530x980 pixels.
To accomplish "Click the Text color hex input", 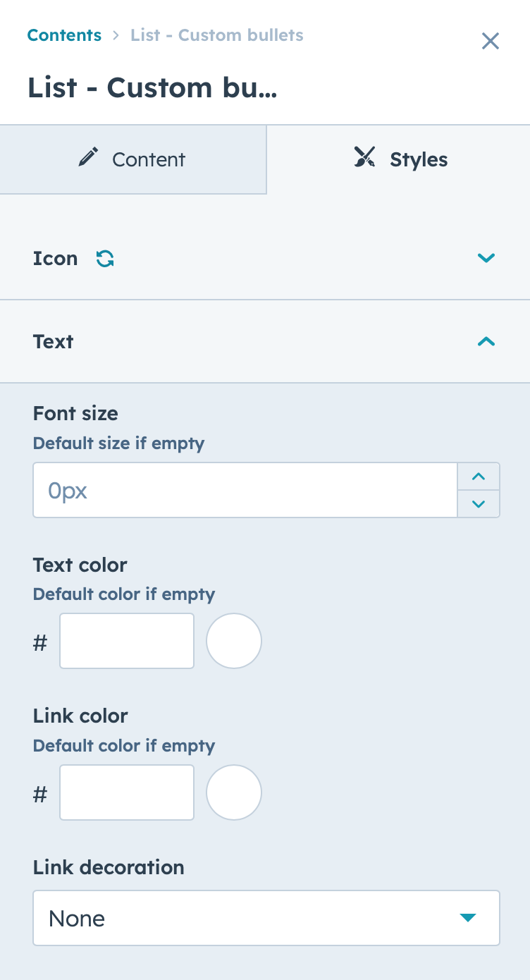I will pyautogui.click(x=127, y=641).
